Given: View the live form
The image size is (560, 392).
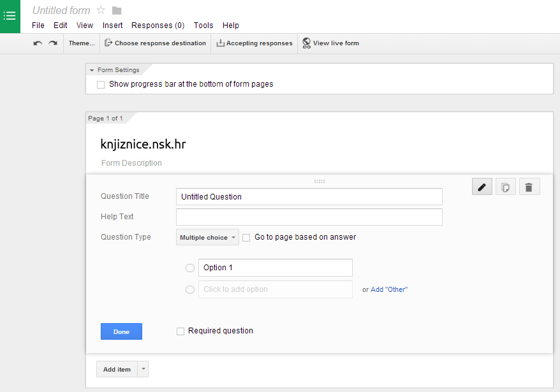Looking at the screenshot, I should click(330, 43).
